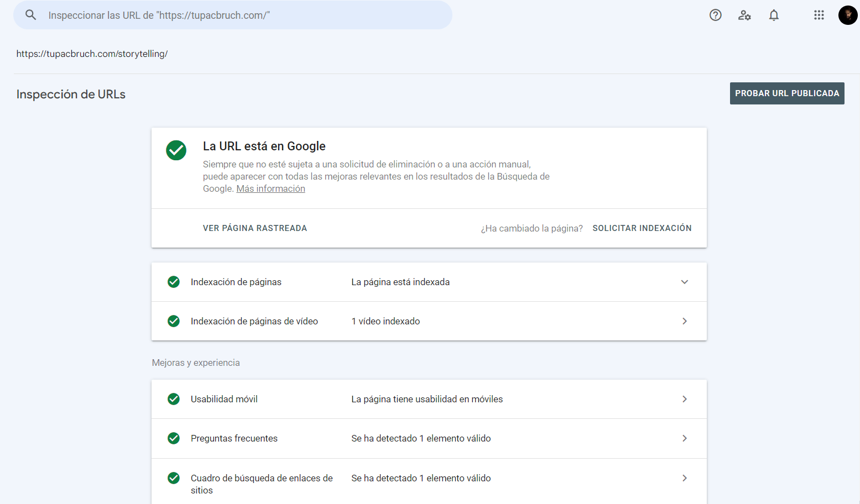Viewport: 860px width, 504px height.
Task: Open the account profile avatar
Action: (847, 15)
